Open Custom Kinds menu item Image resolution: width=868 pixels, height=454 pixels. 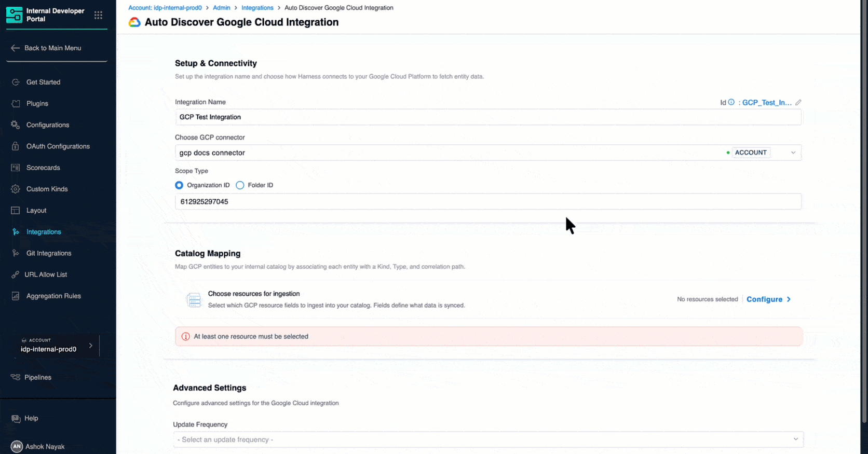47,189
